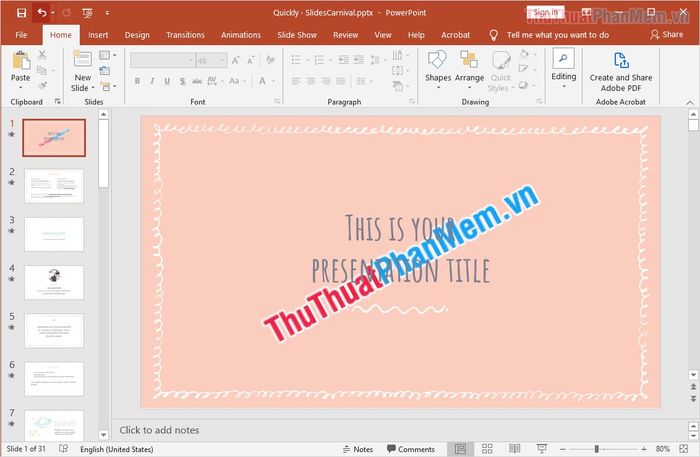700x457 pixels.
Task: Toggle Bold formatting
Action: tap(138, 81)
